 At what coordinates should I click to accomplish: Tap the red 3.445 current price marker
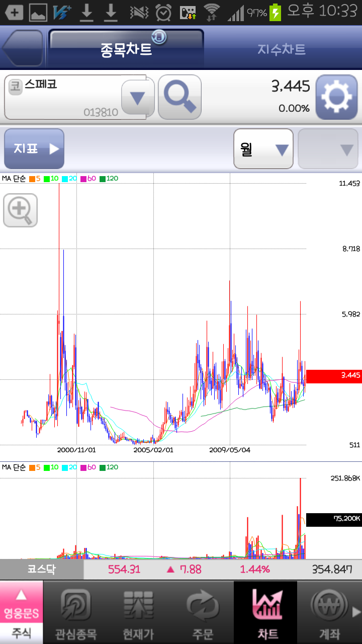pos(334,376)
